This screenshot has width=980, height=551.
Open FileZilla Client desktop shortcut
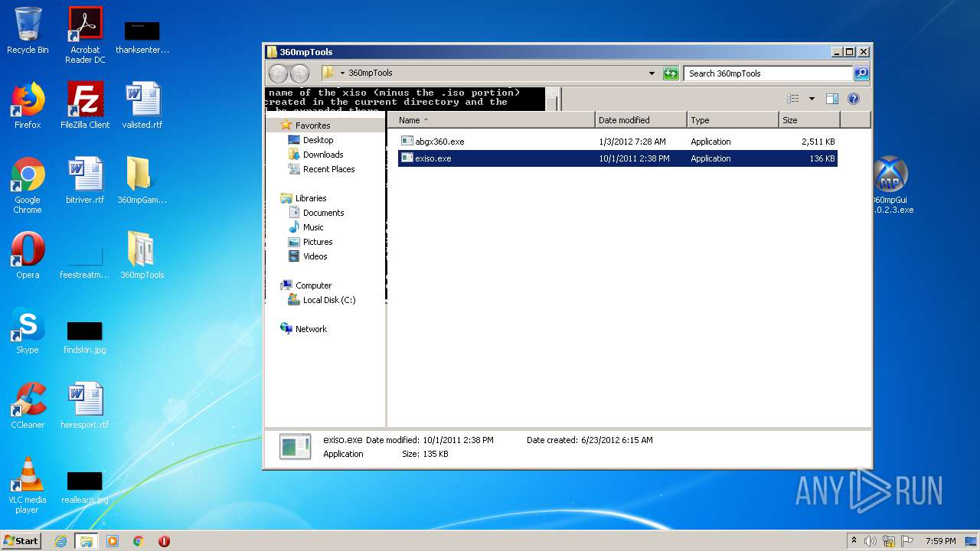click(x=85, y=106)
